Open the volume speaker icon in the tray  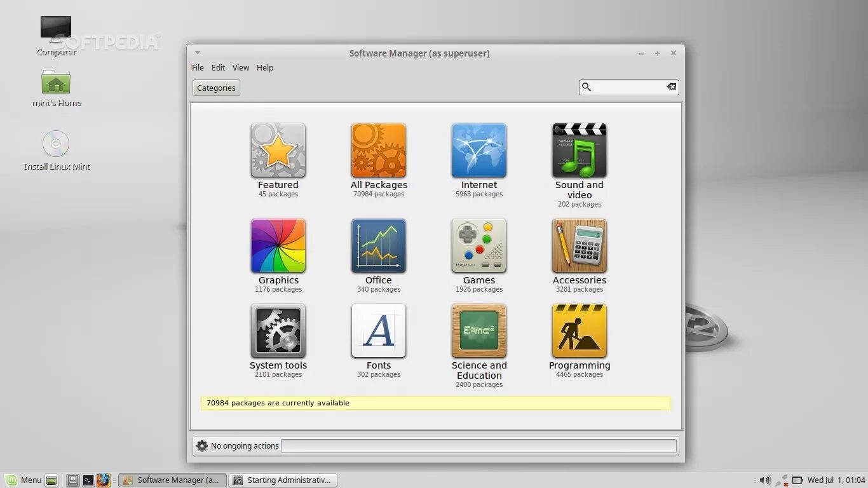tap(765, 480)
